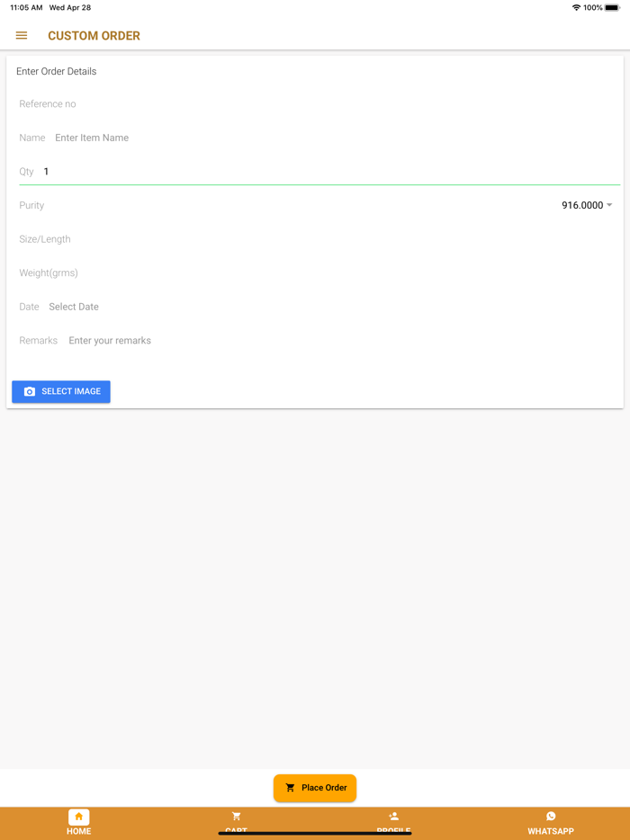Tap the Wi-Fi status icon
Screen dimensions: 630x840
(576, 8)
